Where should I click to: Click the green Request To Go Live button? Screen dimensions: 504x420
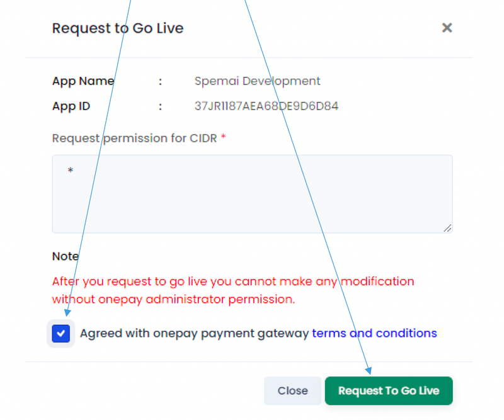point(389,391)
